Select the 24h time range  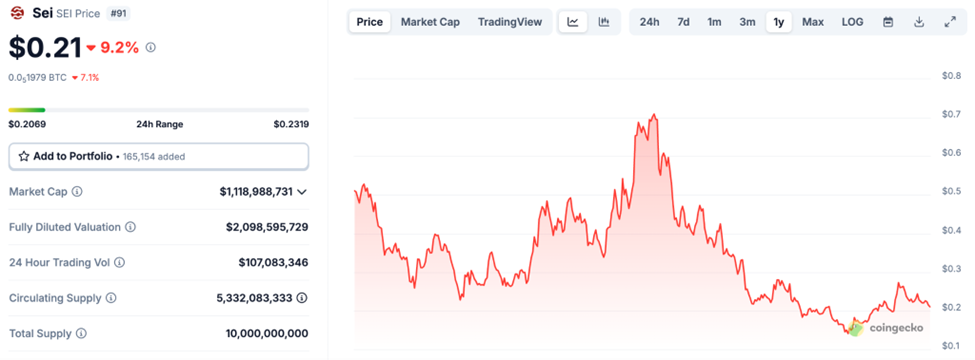649,22
